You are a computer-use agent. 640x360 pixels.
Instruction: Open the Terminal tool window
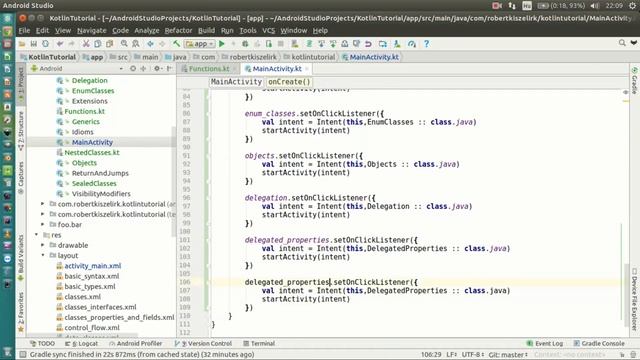259,344
